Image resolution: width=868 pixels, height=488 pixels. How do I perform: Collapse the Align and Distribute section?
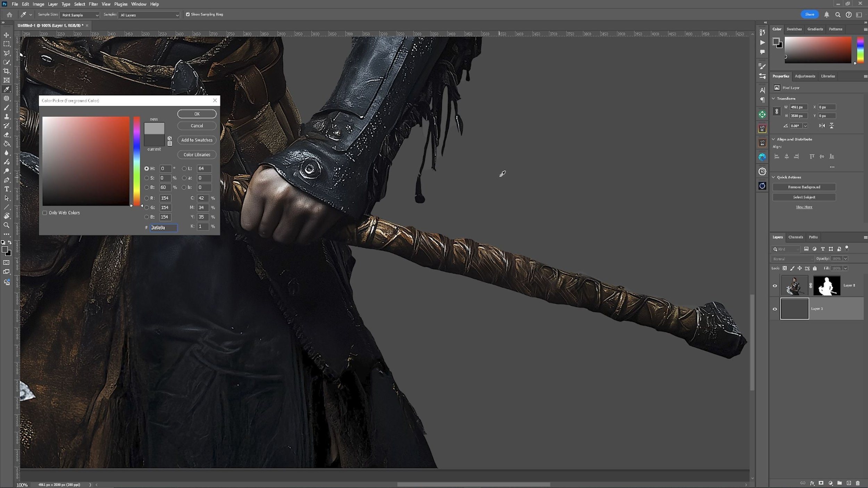point(774,139)
